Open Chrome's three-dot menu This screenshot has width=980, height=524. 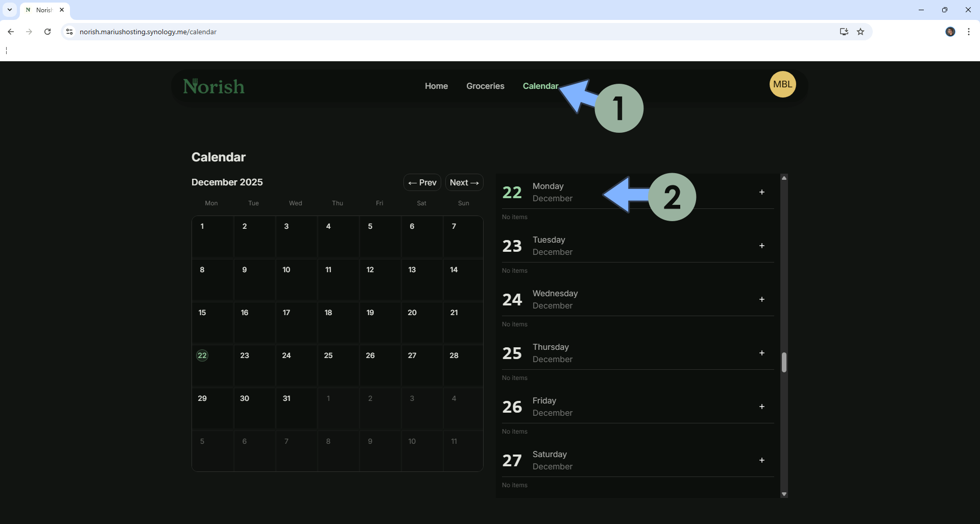tap(968, 32)
